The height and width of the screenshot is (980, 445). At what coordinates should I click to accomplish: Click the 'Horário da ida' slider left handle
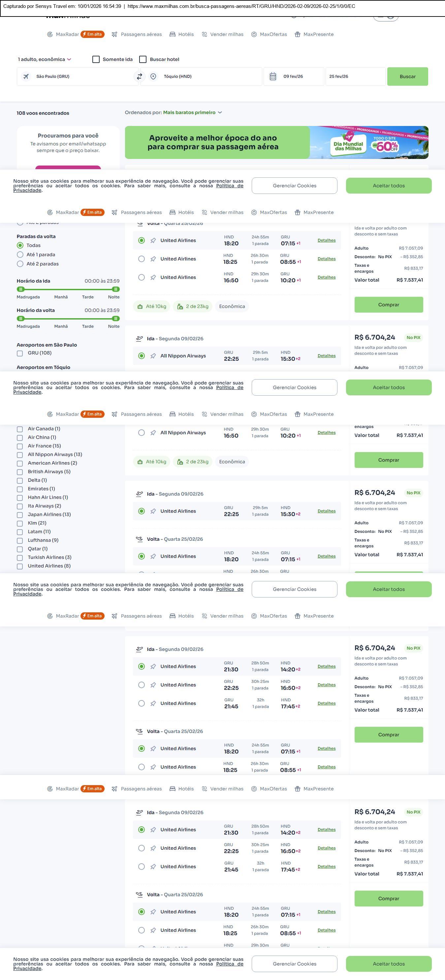click(x=21, y=290)
